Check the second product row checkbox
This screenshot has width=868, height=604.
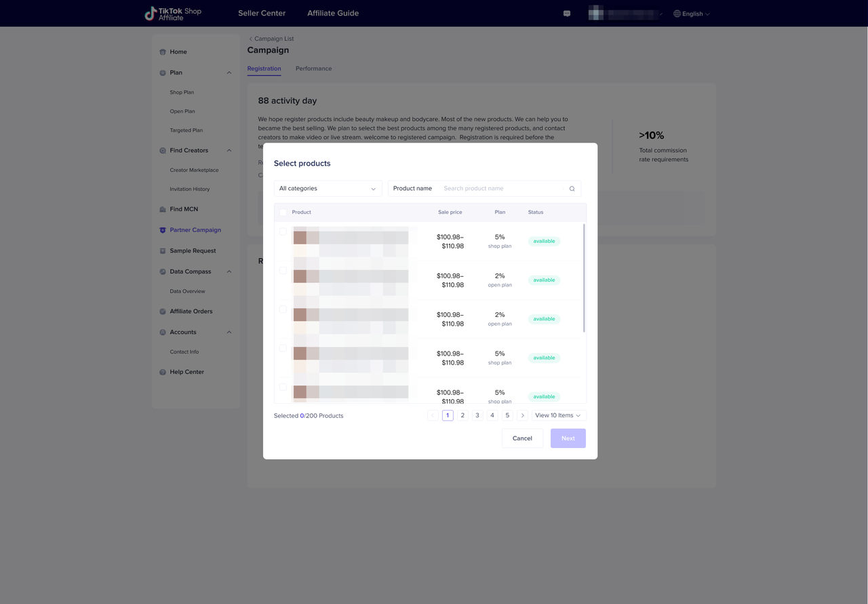click(x=283, y=270)
